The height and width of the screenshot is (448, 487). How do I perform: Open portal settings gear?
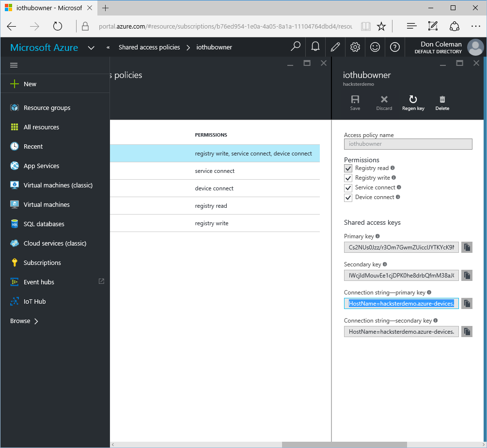point(355,46)
